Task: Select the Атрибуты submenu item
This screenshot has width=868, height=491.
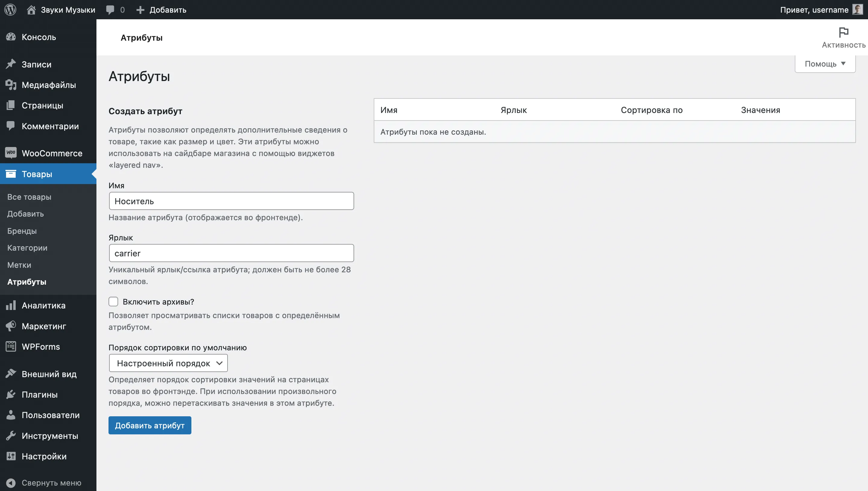Action: 27,282
